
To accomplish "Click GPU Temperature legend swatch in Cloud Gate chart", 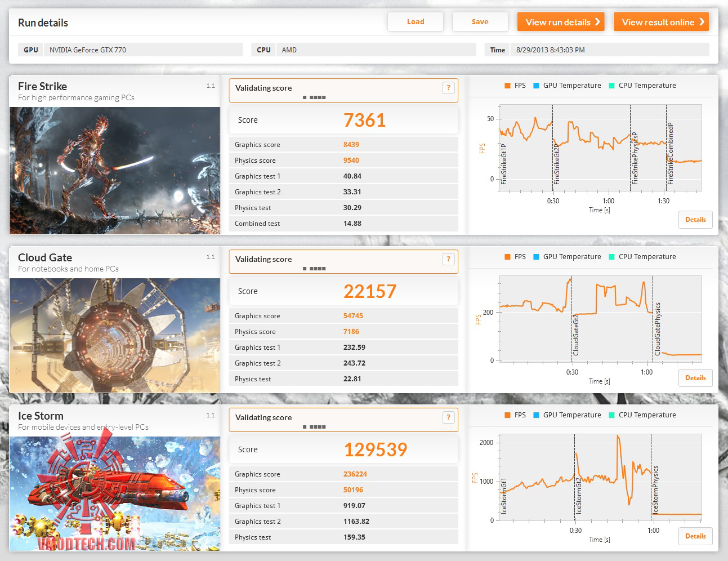I will click(536, 257).
